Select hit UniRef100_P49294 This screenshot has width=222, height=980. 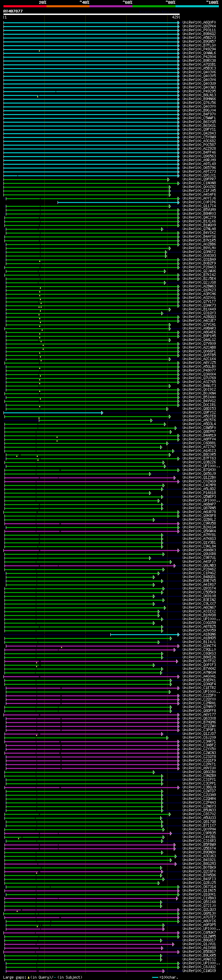[199, 49]
